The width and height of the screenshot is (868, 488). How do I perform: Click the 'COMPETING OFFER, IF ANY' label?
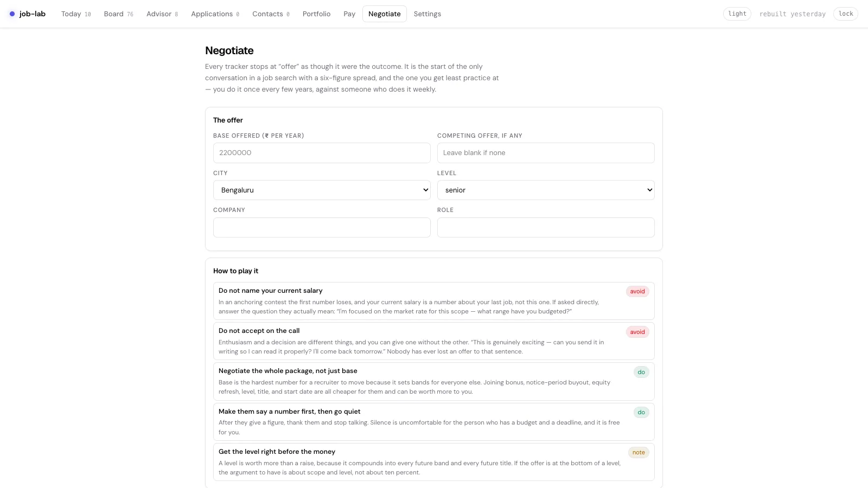point(480,136)
